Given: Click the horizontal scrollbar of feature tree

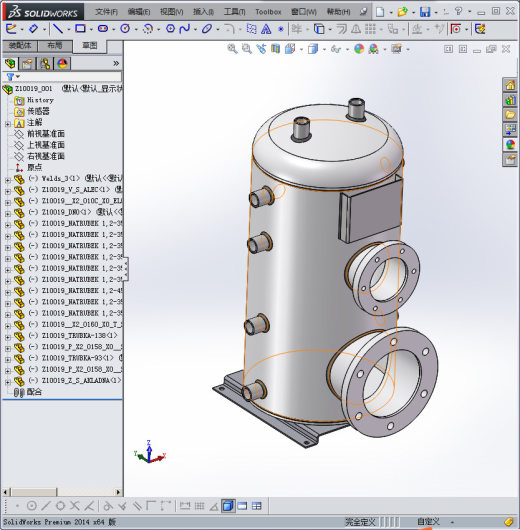Looking at the screenshot, I should (33, 492).
